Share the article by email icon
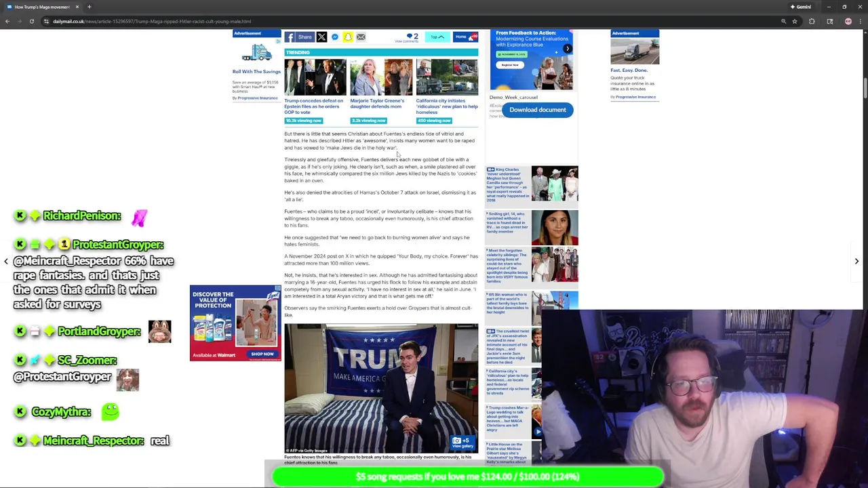 [361, 37]
